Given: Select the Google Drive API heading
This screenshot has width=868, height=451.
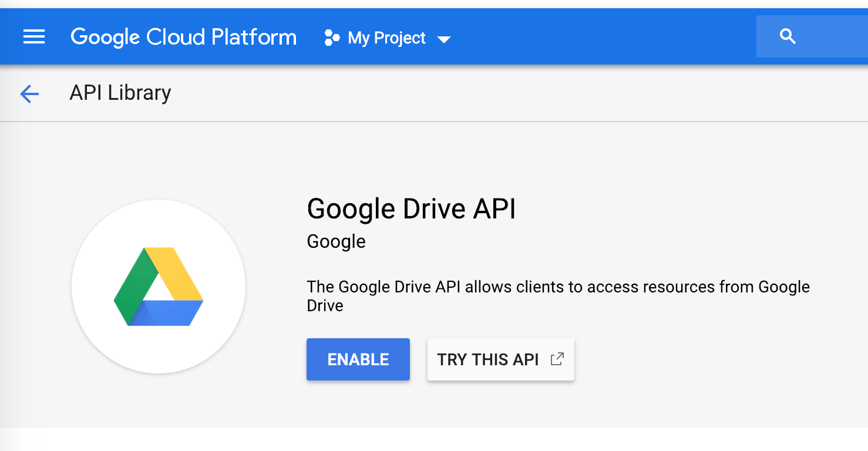Looking at the screenshot, I should point(411,208).
